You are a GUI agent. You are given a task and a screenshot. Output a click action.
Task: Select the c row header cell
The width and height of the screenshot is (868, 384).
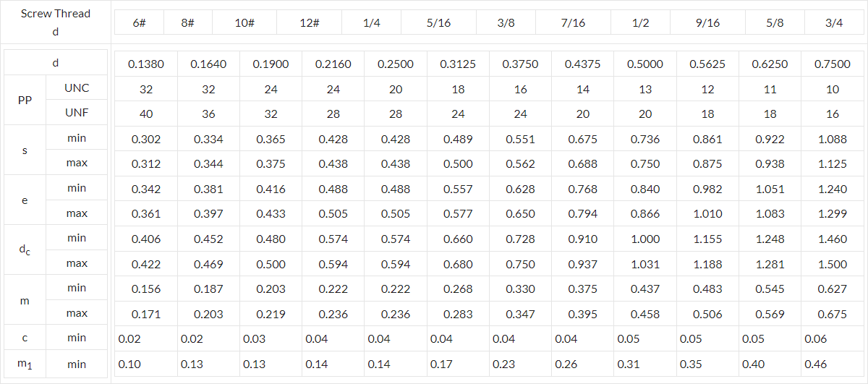[25, 338]
